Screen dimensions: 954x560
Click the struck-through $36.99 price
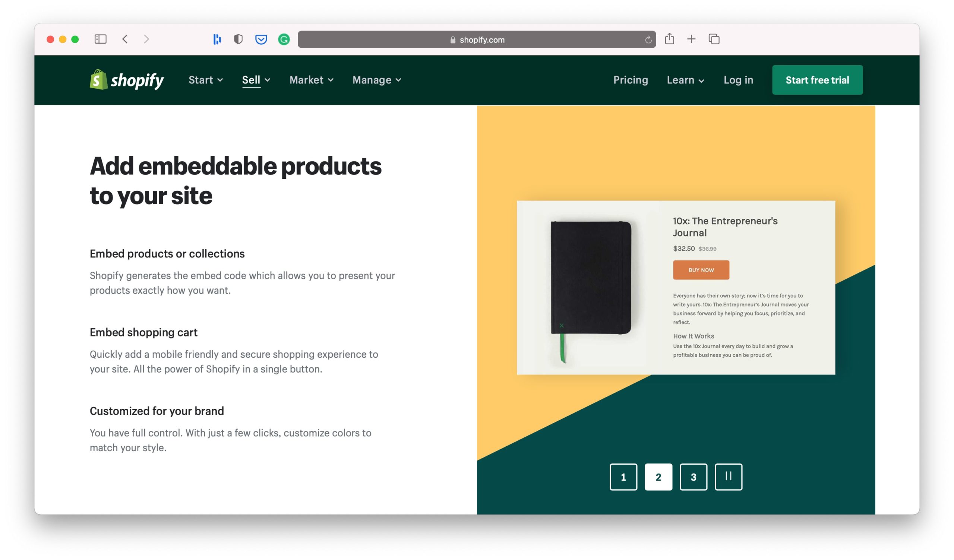(x=707, y=249)
